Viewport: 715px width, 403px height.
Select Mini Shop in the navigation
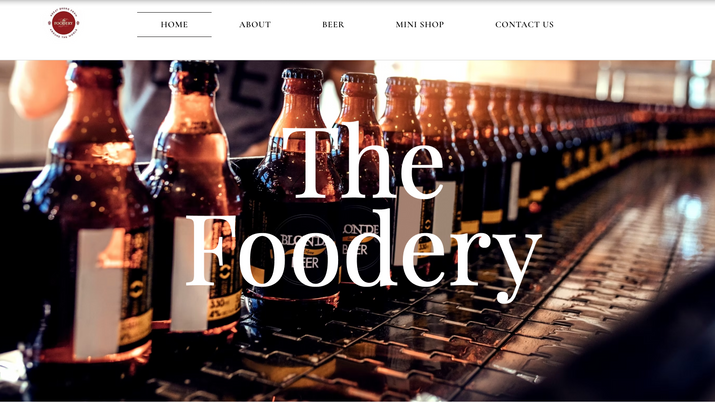(420, 25)
